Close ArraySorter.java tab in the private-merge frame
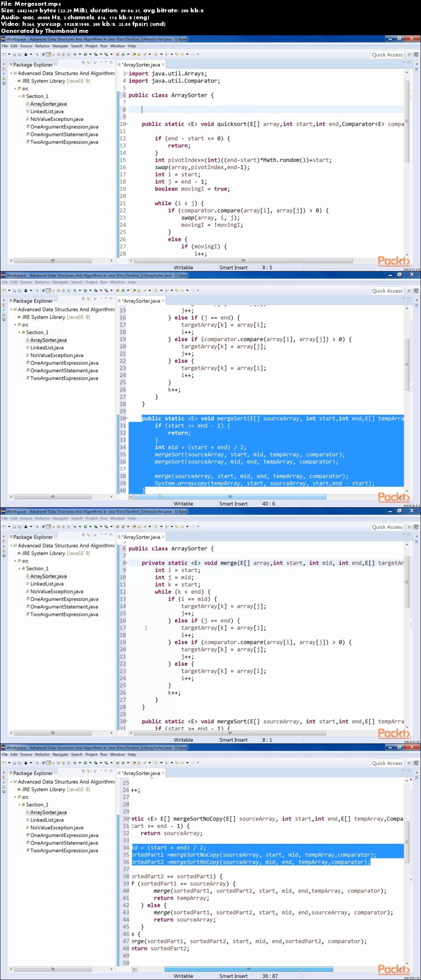Viewport: 421px width, 980px height. pos(163,537)
